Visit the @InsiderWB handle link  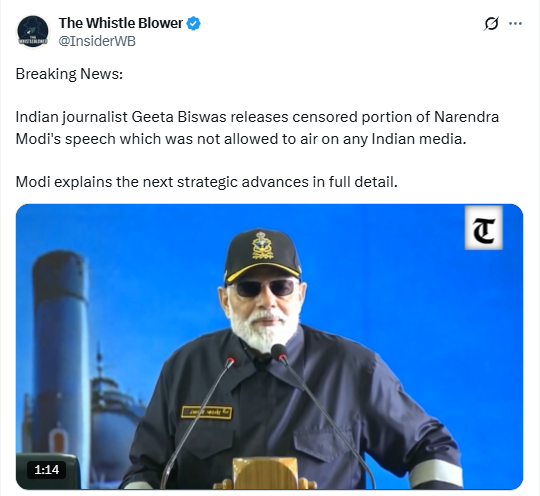tap(97, 41)
